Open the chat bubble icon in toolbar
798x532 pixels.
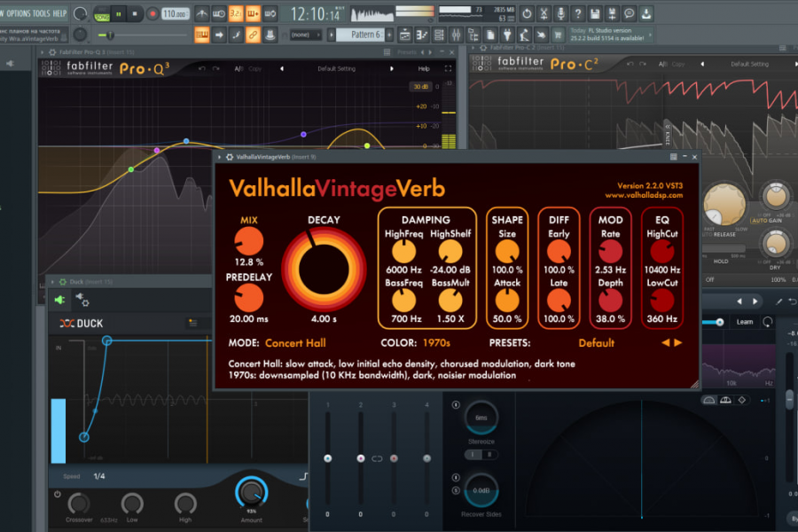click(630, 14)
